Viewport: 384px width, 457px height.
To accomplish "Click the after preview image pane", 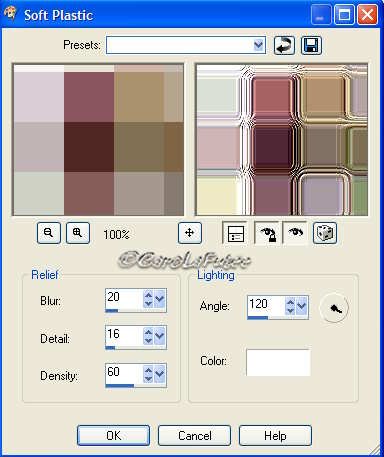I will (x=282, y=140).
